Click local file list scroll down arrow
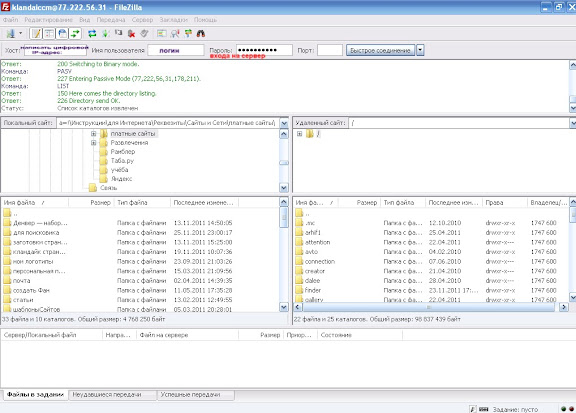This screenshot has width=576, height=413. click(x=284, y=307)
